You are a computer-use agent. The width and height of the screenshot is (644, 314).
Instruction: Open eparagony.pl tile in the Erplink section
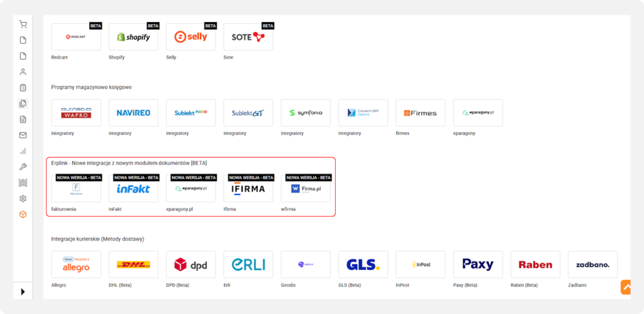191,189
